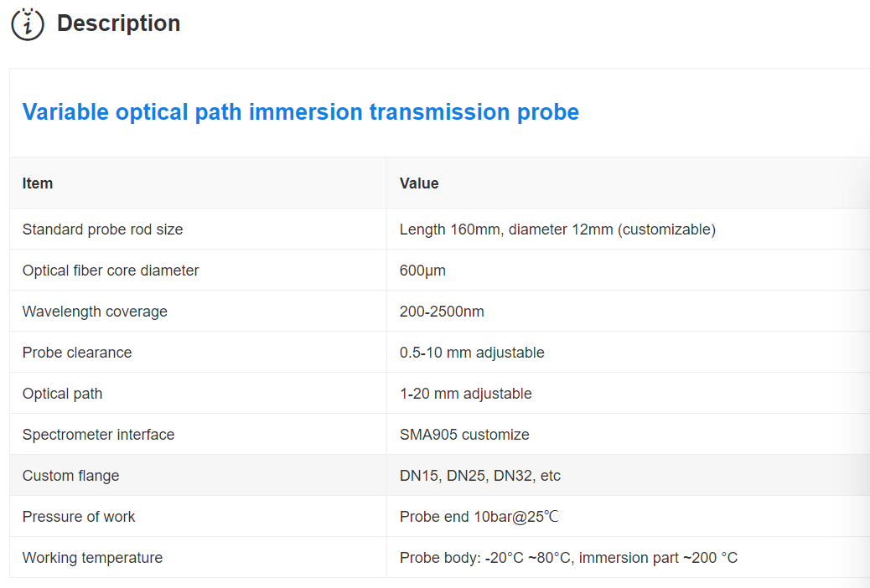
Task: Select the Optical fiber core diameter row label
Action: point(111,271)
